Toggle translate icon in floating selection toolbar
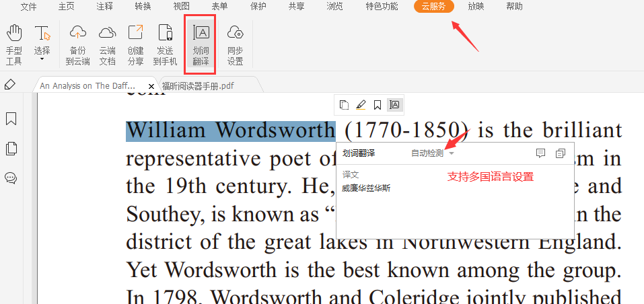644x304 pixels. click(395, 104)
